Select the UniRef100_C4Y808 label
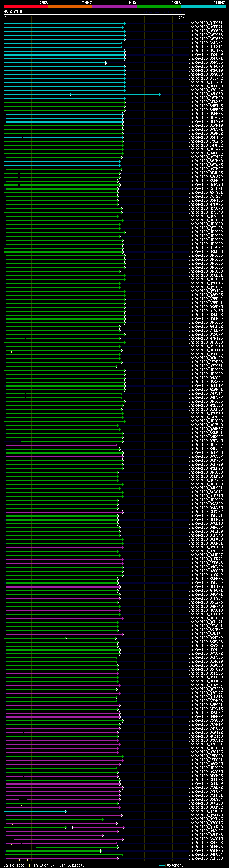 205,729
